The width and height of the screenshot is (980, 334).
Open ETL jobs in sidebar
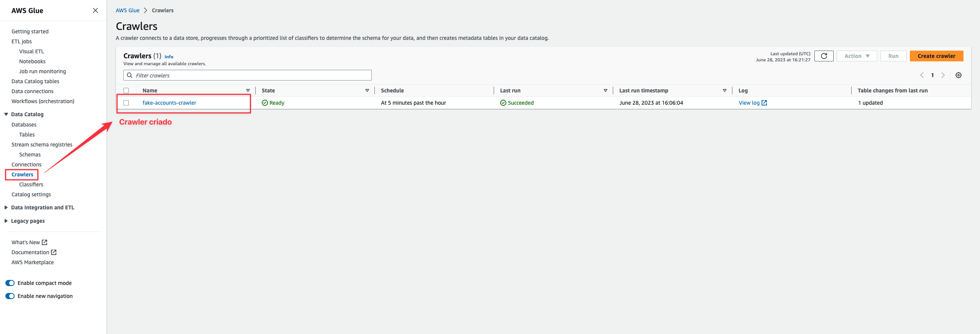tap(21, 41)
